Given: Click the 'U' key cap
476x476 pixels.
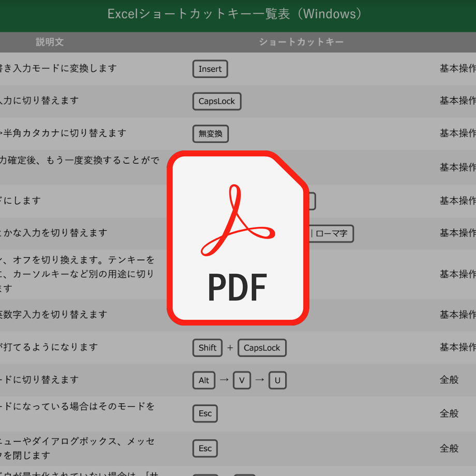Looking at the screenshot, I should [277, 380].
